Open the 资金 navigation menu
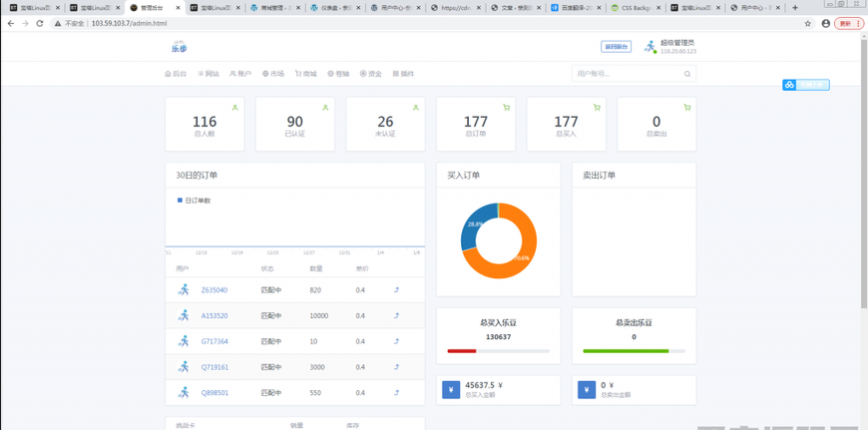The image size is (868, 430). pos(369,74)
